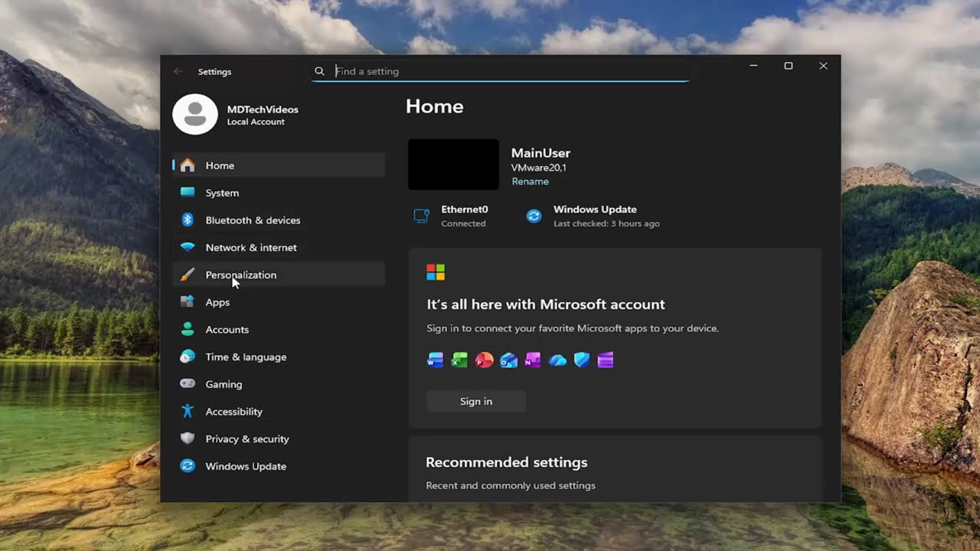980x551 pixels.
Task: Close the Settings window
Action: [x=823, y=66]
